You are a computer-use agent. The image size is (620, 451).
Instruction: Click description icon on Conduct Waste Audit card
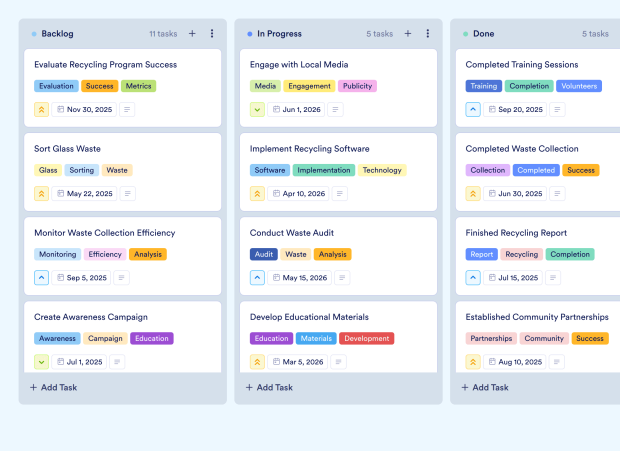(345, 277)
